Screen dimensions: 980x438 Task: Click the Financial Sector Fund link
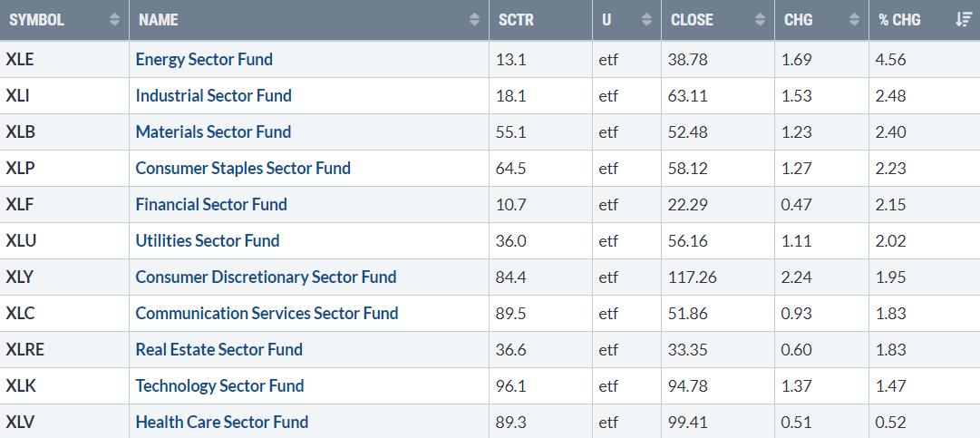211,204
